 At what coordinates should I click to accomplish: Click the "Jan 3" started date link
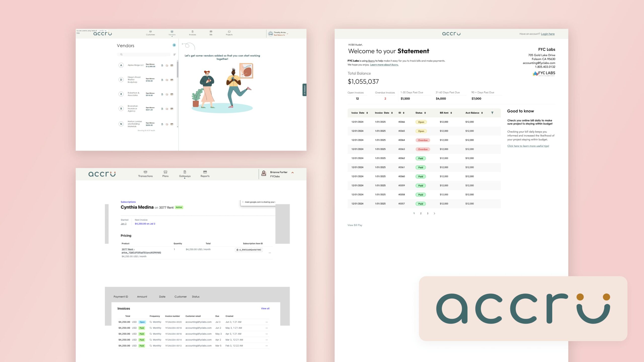pyautogui.click(x=124, y=224)
